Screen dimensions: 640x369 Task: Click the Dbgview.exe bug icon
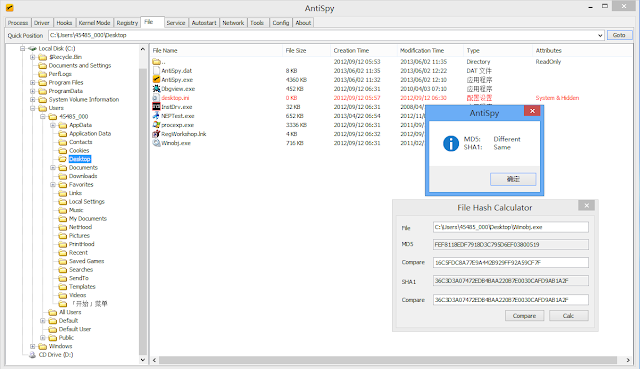pyautogui.click(x=156, y=89)
